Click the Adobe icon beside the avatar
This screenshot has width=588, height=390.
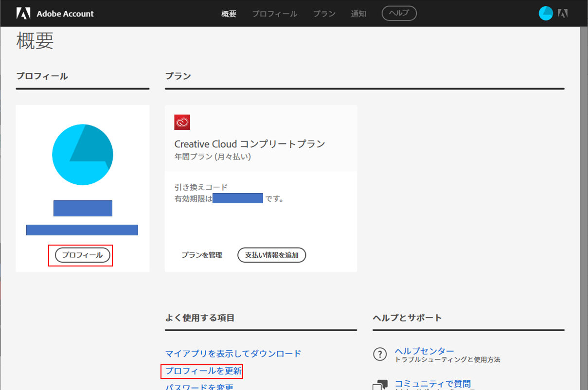(563, 14)
